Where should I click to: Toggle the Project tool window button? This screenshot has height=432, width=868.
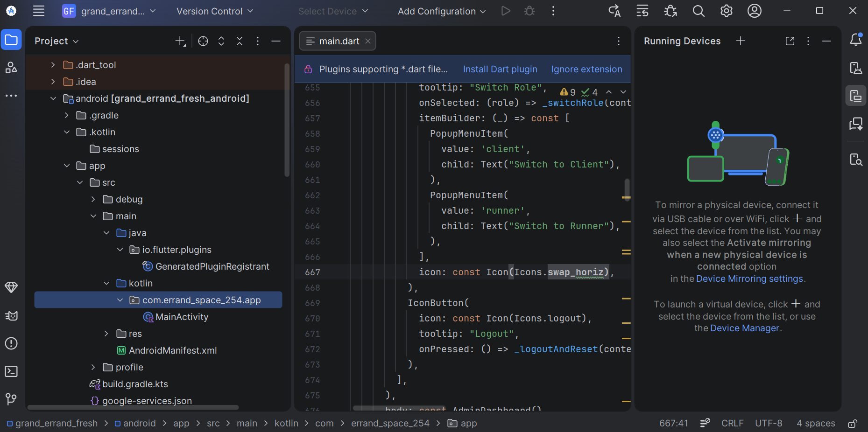(x=11, y=40)
